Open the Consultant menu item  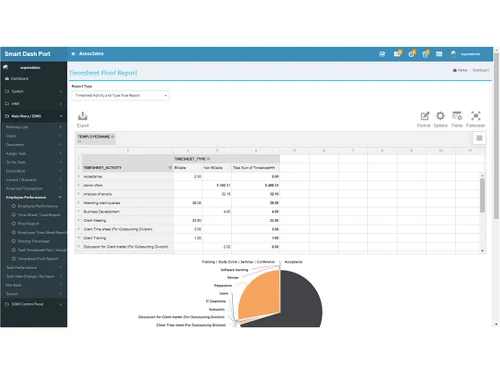pos(33,171)
